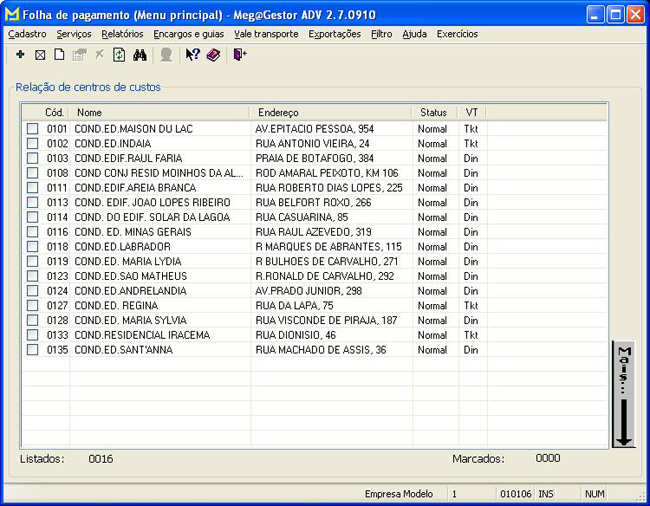650x506 pixels.
Task: Open the Encargos e guias menu
Action: point(189,34)
